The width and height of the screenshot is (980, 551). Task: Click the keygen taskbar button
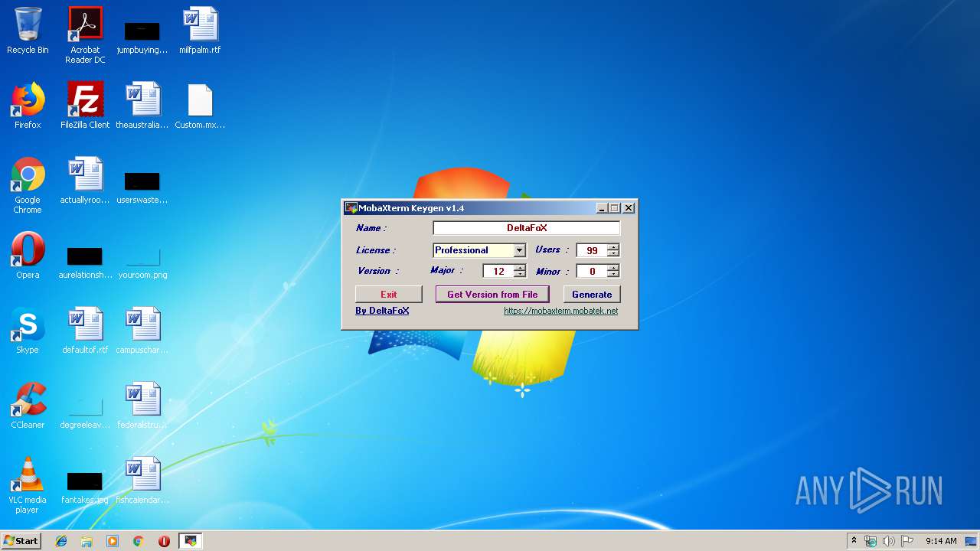point(191,541)
